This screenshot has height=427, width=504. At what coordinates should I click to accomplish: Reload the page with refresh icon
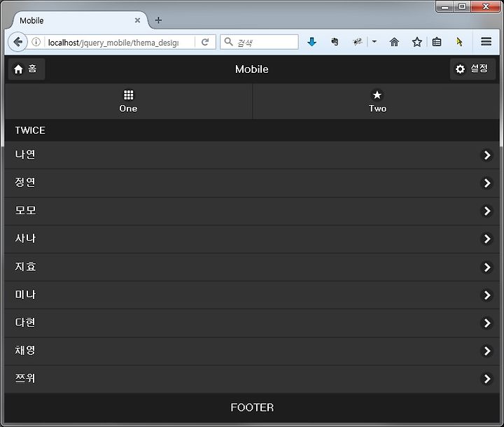(205, 42)
